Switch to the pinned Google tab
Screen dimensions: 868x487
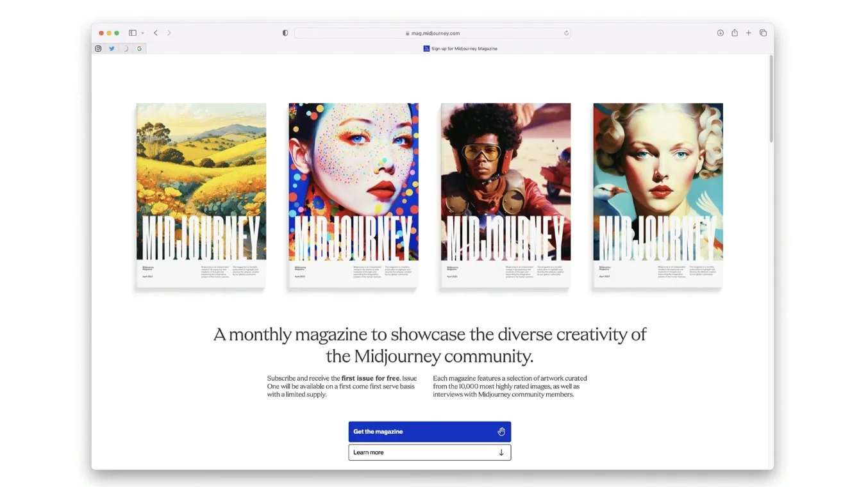click(x=139, y=49)
